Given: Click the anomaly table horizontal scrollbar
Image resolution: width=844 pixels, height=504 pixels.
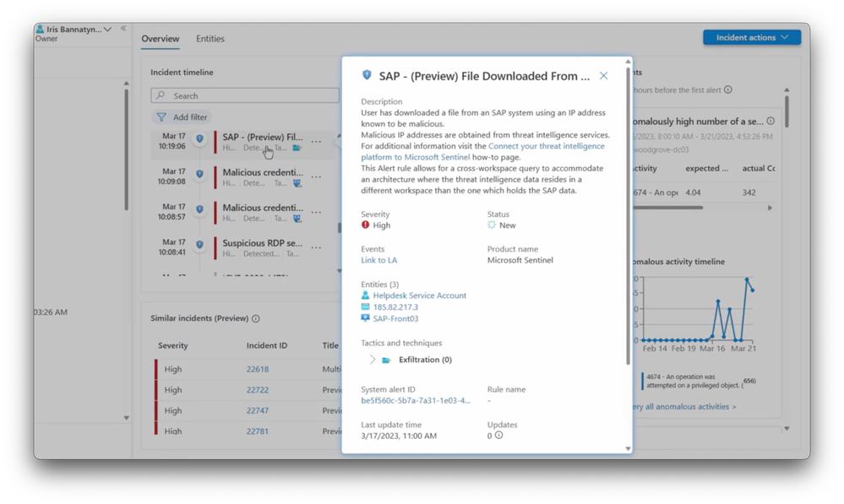Looking at the screenshot, I should 667,208.
